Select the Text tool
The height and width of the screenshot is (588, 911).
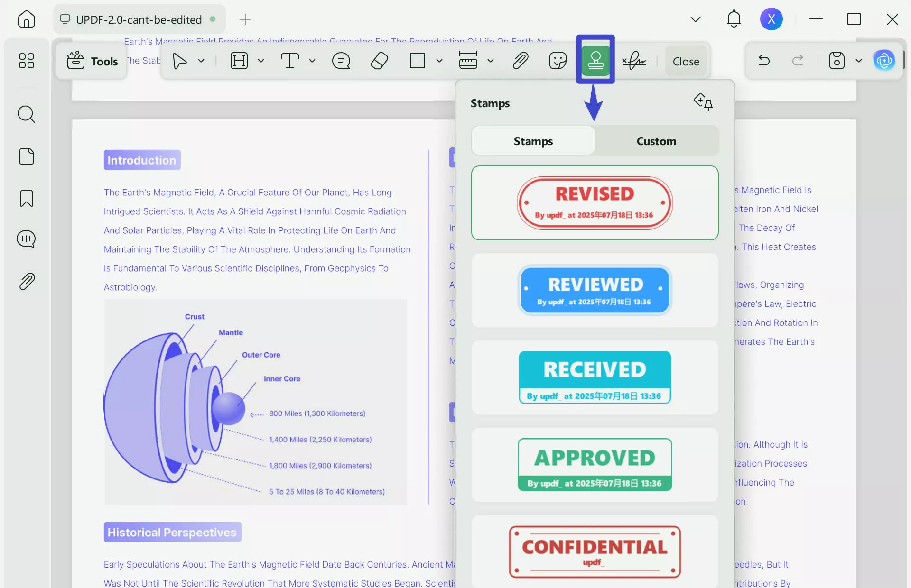tap(289, 61)
